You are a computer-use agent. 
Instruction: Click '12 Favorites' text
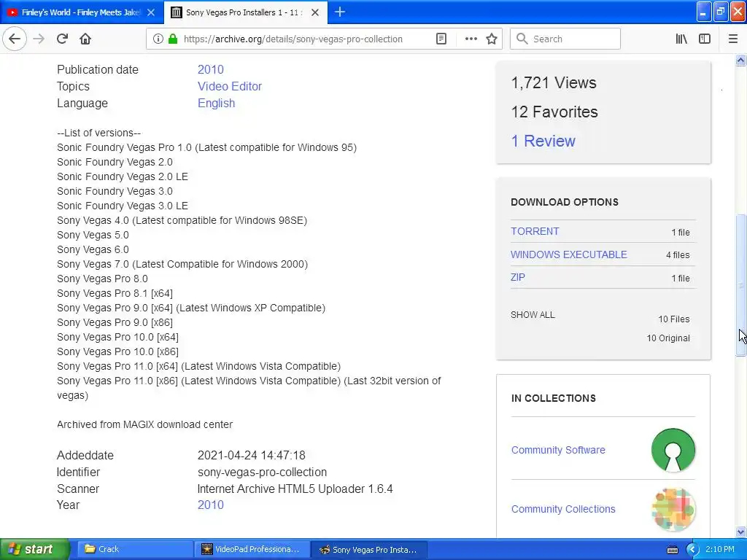554,112
